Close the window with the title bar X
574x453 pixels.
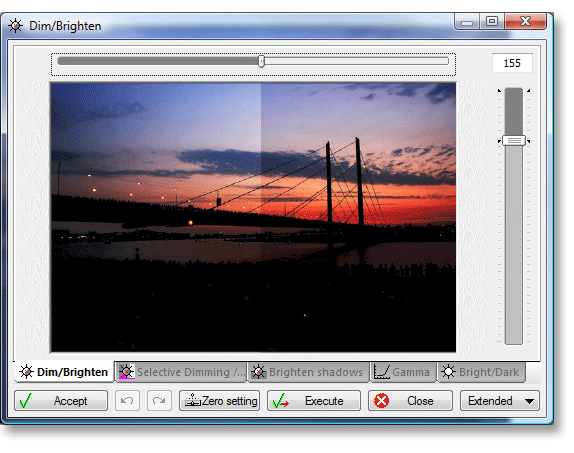coord(525,22)
